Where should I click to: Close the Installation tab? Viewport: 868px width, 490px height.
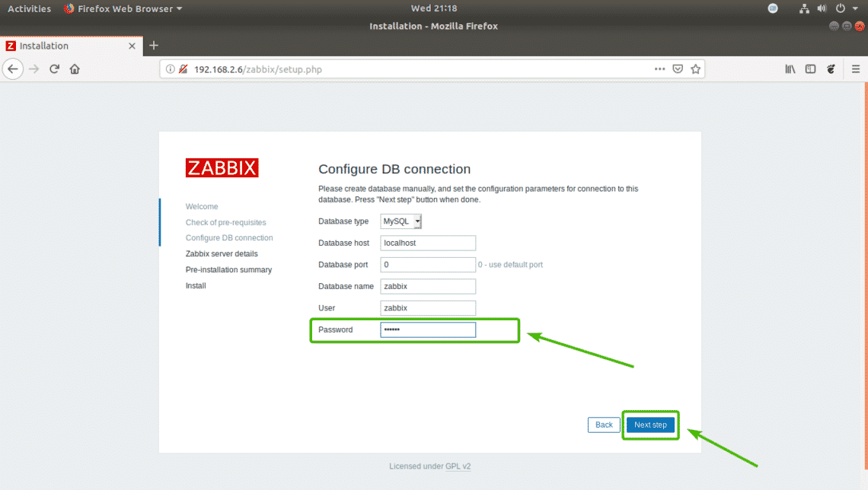pos(132,46)
